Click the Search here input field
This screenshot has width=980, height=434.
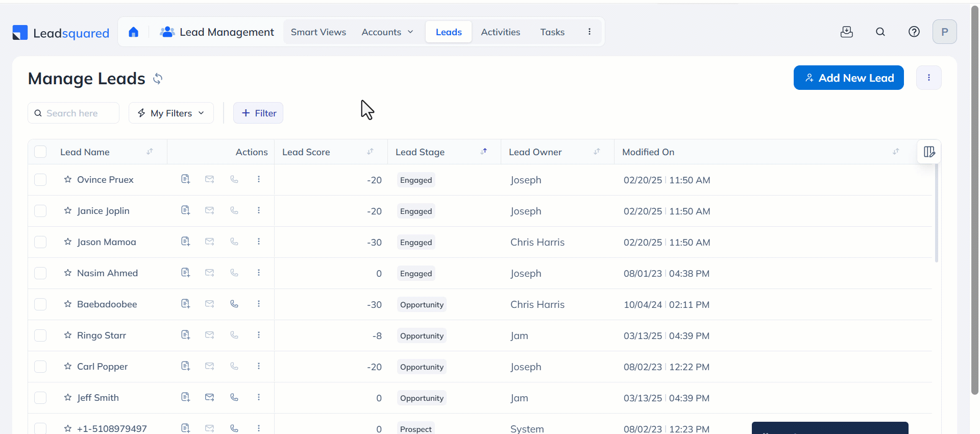(73, 113)
